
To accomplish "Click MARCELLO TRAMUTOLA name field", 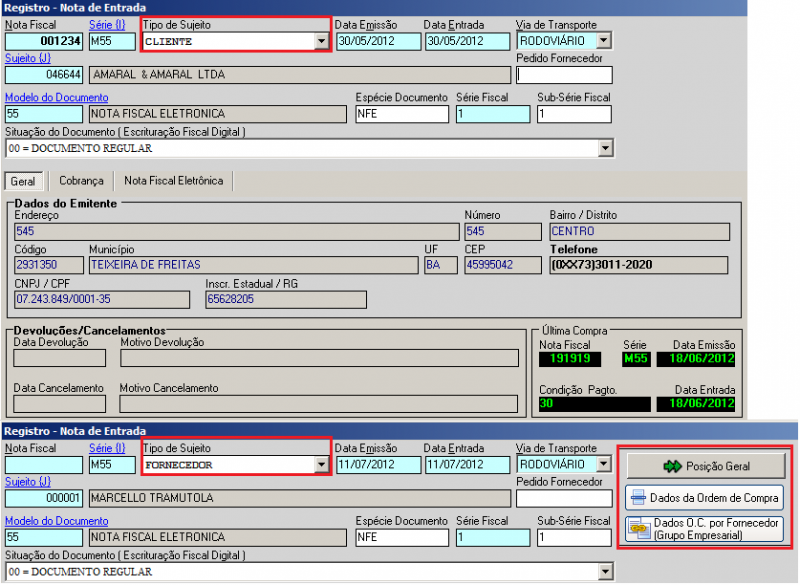I will click(300, 498).
